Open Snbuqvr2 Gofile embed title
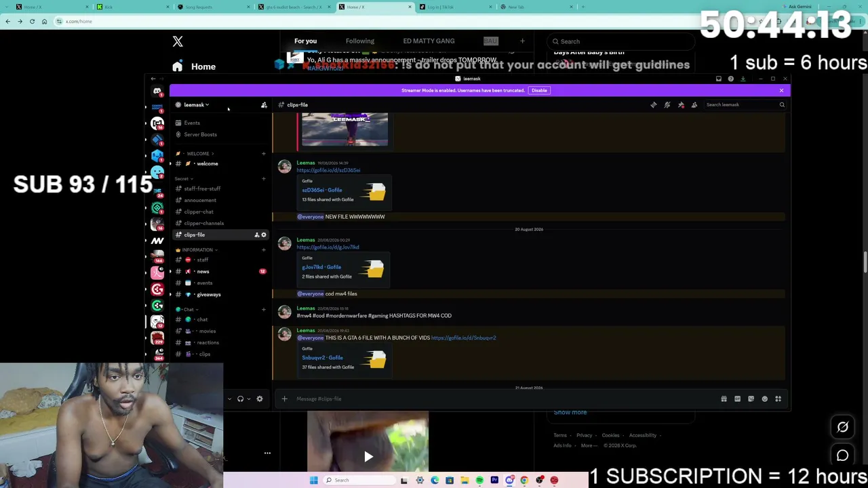 [322, 358]
